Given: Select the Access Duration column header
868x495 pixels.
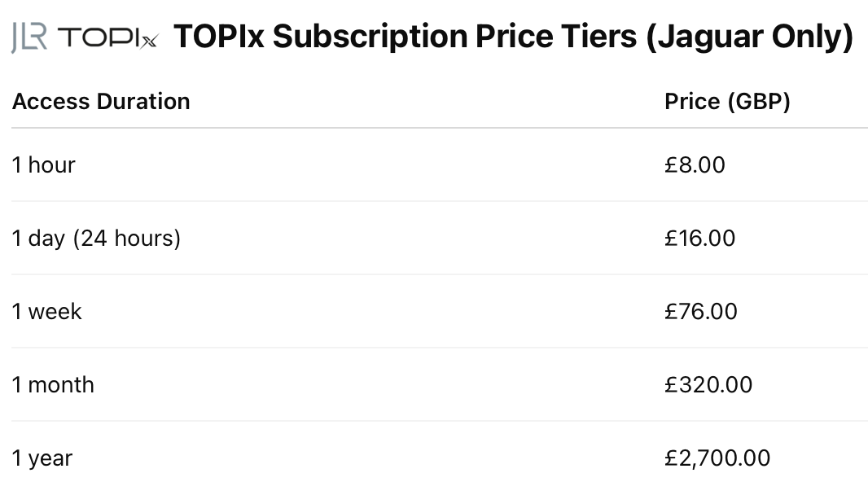Looking at the screenshot, I should pos(101,102).
